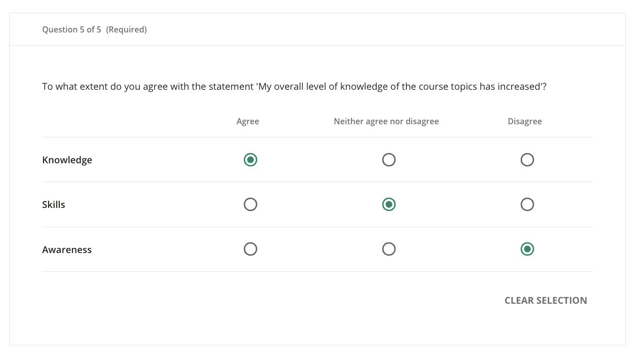Image resolution: width=644 pixels, height=358 pixels.
Task: Click the Disagree column header
Action: coord(525,121)
